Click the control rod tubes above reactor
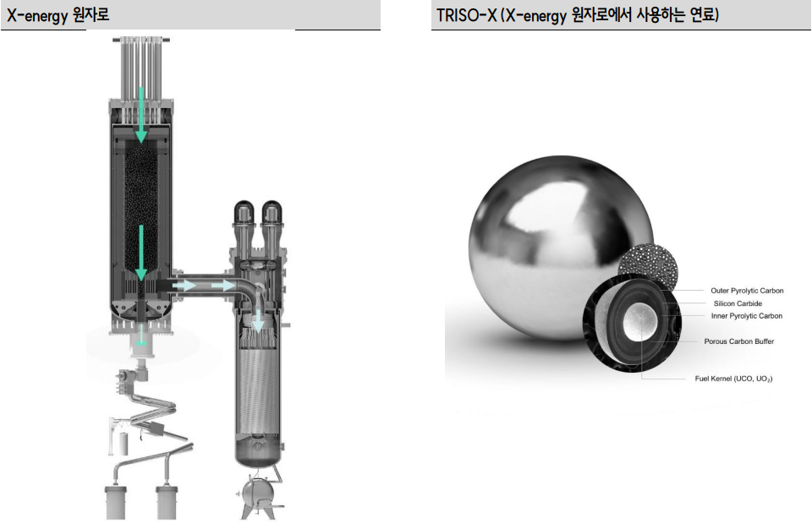Screen dimensions: 812x529 pos(141,68)
